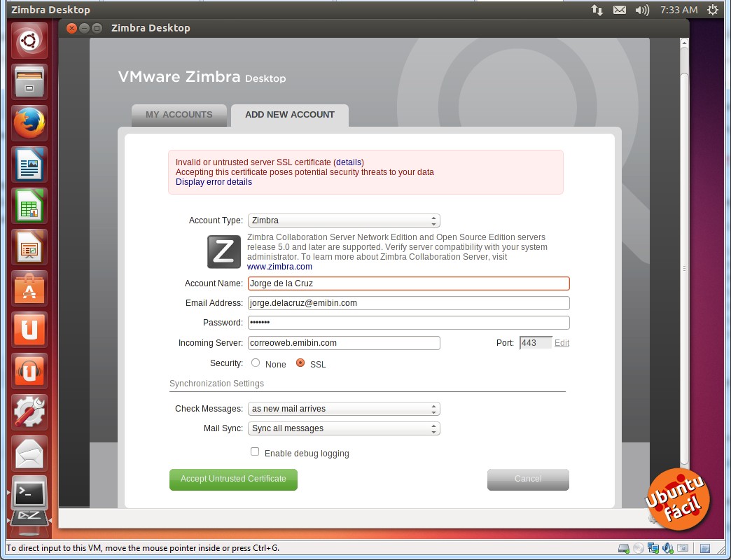731x560 pixels.
Task: Click Edit link next to Port
Action: tap(562, 343)
